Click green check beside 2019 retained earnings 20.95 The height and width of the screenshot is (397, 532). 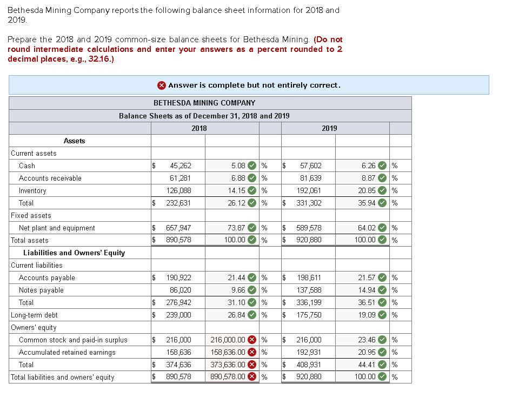382,352
